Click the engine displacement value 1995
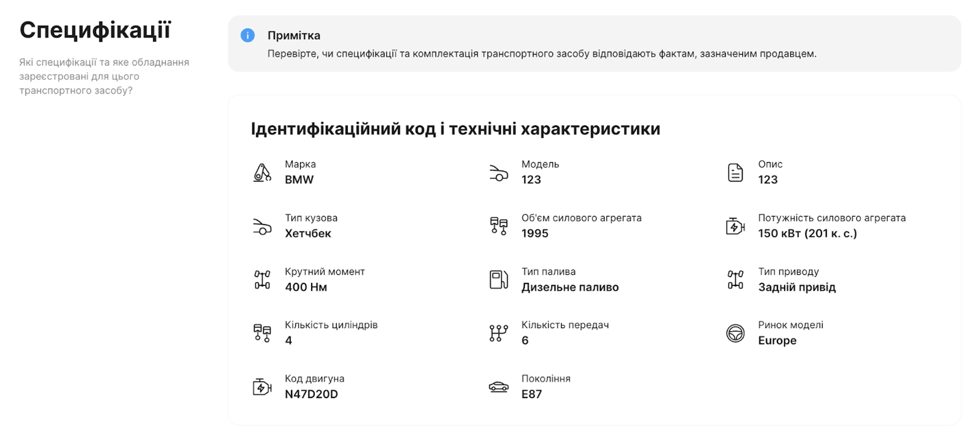The image size is (980, 444). pos(535,233)
